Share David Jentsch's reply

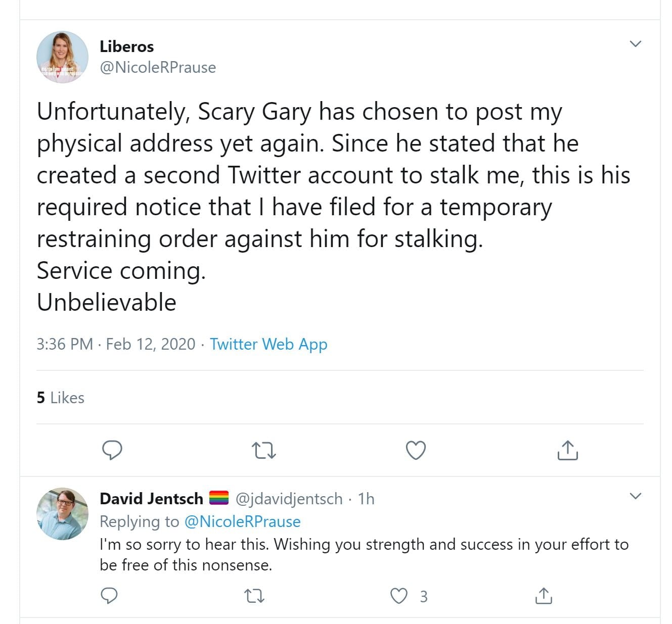point(544,596)
